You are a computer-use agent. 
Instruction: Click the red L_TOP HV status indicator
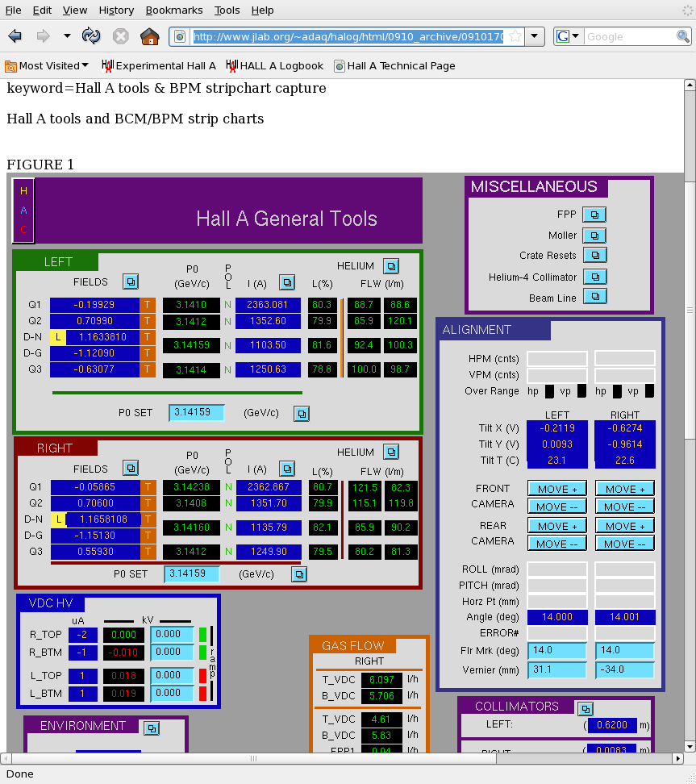[x=202, y=675]
